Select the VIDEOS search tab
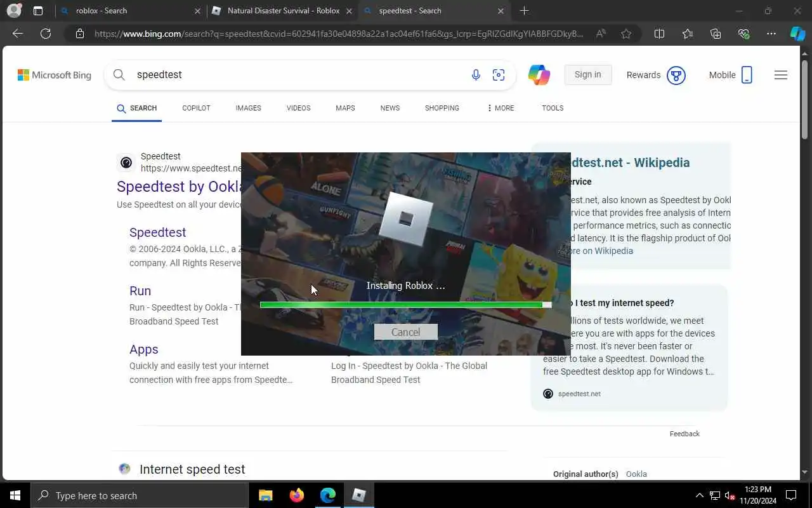812x508 pixels. click(298, 108)
